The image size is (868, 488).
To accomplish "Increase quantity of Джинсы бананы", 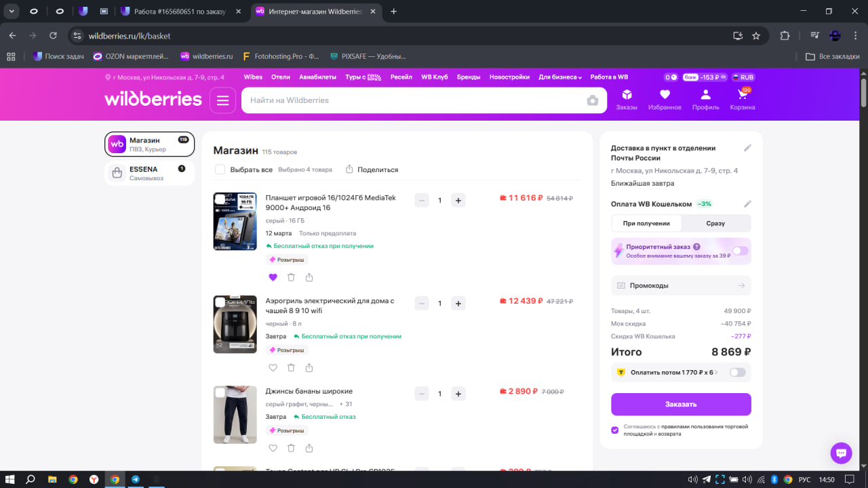I will (x=458, y=393).
